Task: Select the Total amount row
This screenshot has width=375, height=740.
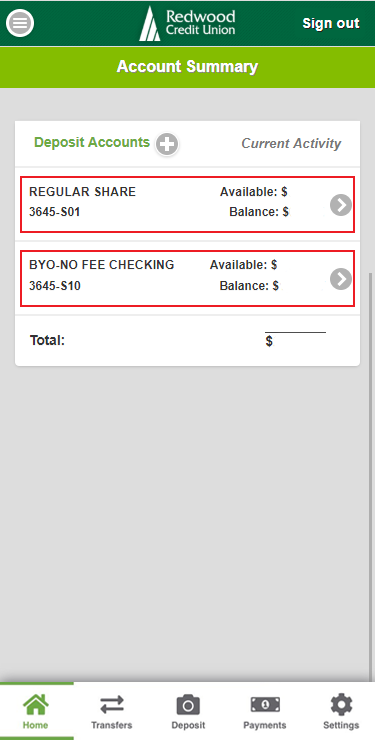Action: (187, 340)
